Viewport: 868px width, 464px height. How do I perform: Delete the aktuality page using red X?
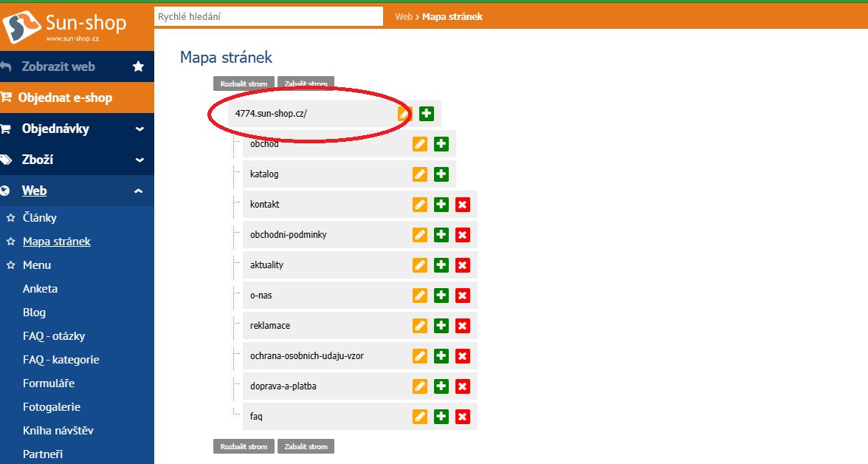(463, 265)
